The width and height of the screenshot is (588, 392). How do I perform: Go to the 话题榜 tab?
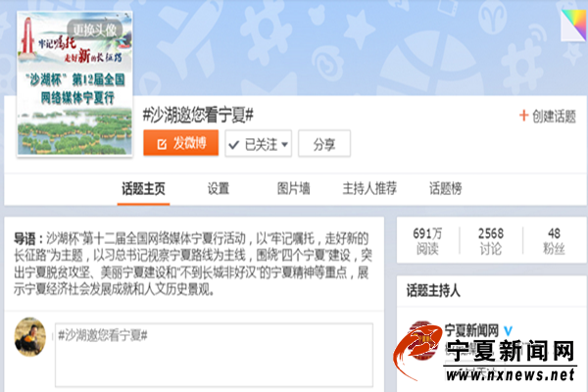[x=446, y=188]
